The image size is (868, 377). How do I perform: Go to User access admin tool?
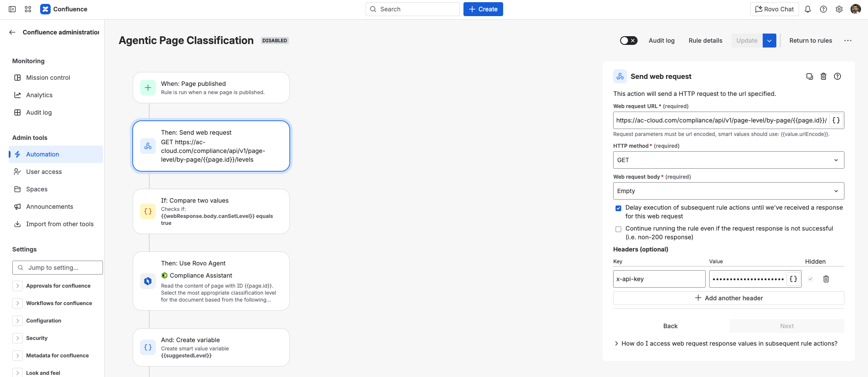[44, 172]
